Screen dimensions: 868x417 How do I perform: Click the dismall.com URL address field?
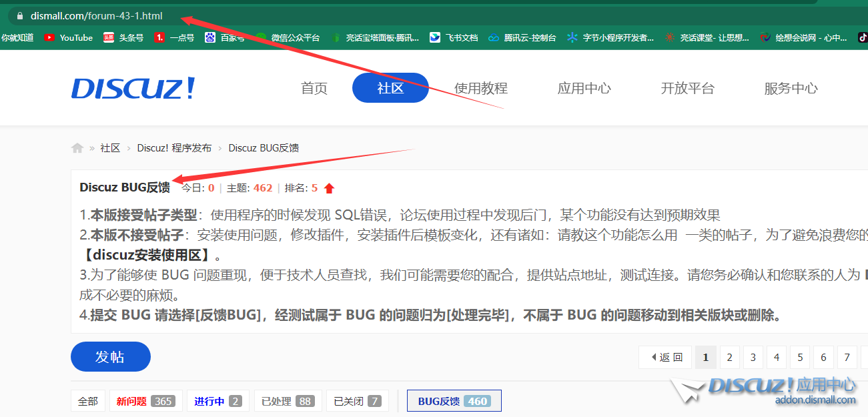pos(97,15)
